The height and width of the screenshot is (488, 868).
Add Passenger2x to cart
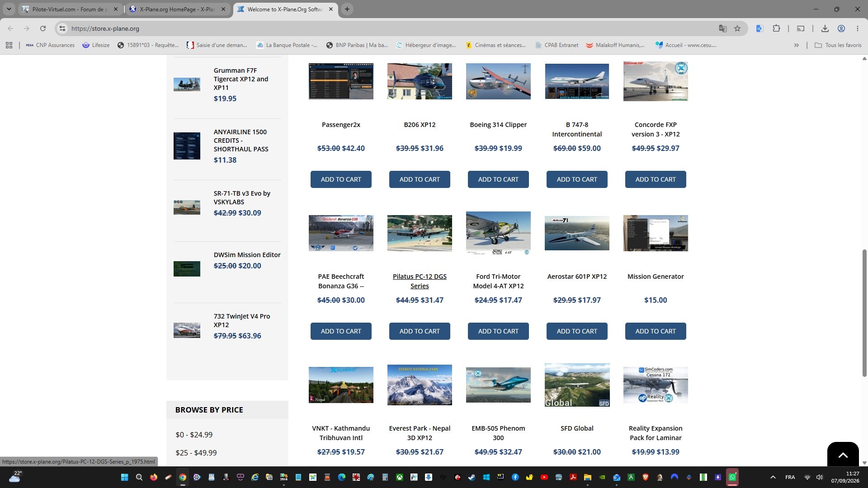click(x=341, y=179)
